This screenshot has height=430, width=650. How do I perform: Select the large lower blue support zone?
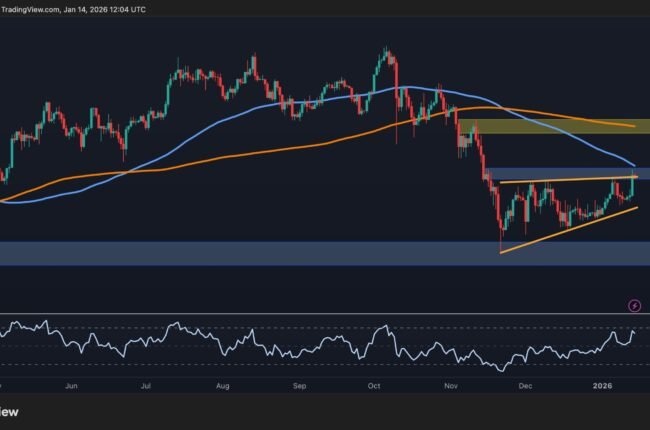pos(300,253)
